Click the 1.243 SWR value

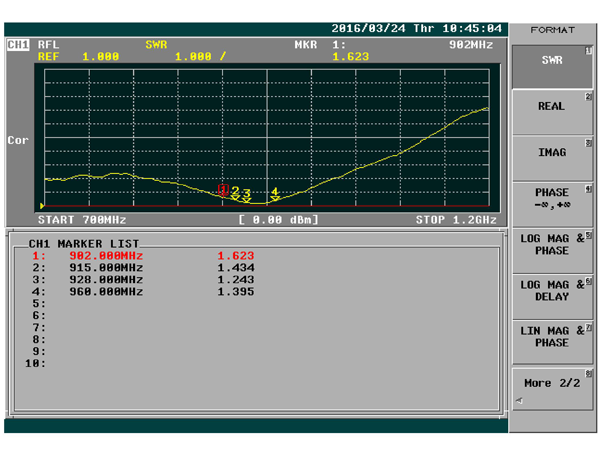click(236, 279)
